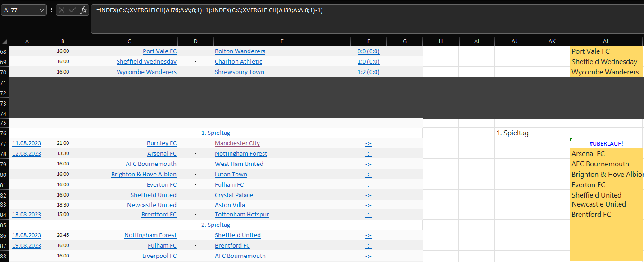Viewport: 644px width, 262px height.
Task: Open the Everton FC link in column C
Action: click(x=162, y=185)
